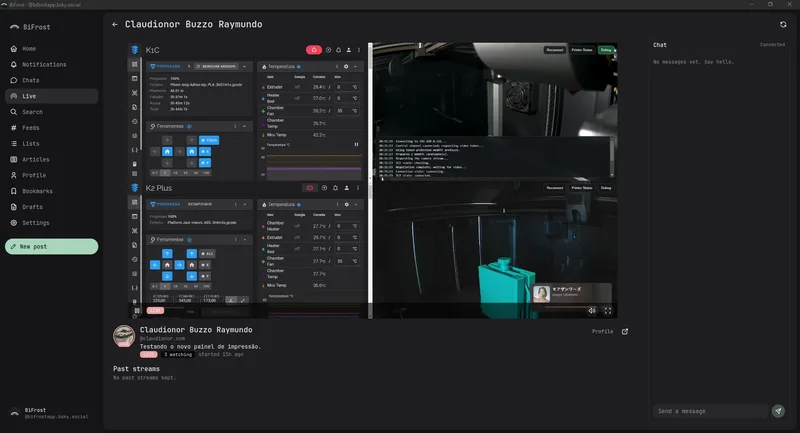Collapse the K1C Ferramentas card
800x433 pixels.
coord(244,126)
